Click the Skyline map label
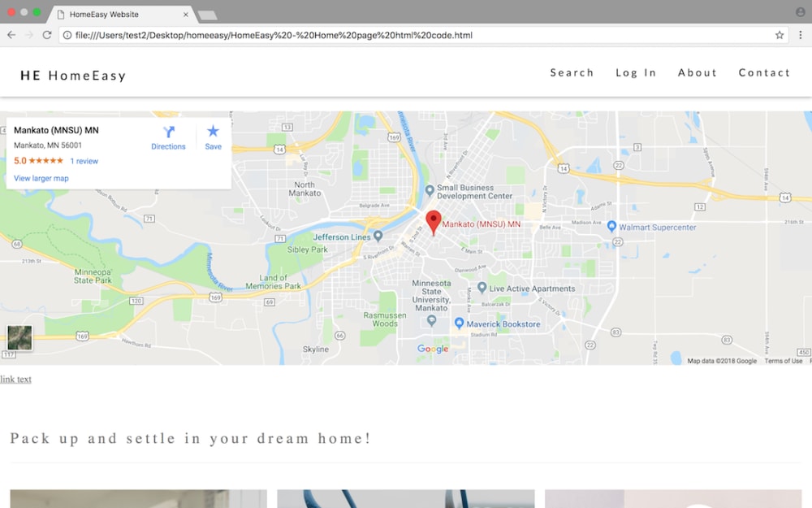812x508 pixels. (x=316, y=350)
